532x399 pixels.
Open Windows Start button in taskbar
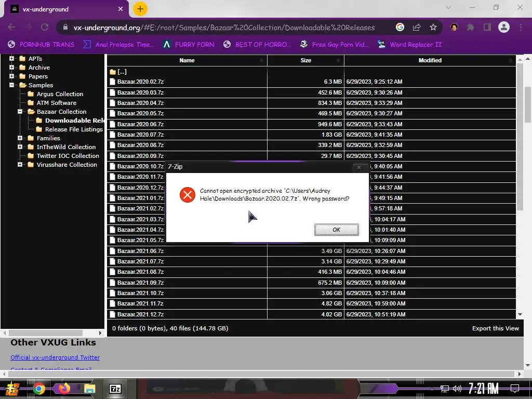click(12, 389)
